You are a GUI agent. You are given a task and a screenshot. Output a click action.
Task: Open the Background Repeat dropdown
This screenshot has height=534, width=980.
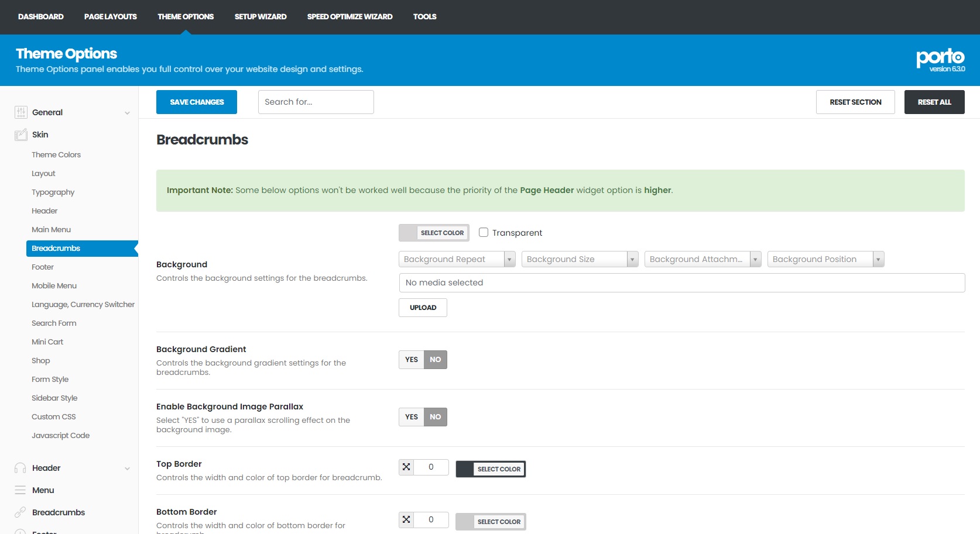coord(457,259)
